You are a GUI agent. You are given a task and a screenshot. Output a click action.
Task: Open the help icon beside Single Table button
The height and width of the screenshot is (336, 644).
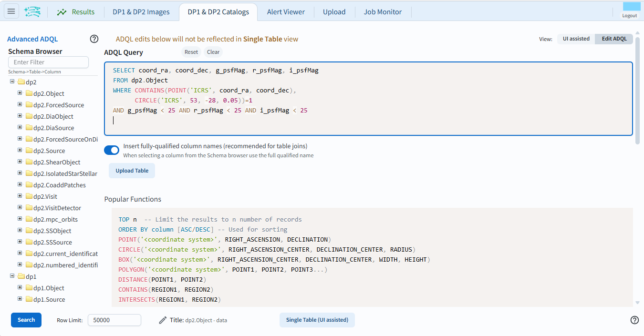click(x=634, y=320)
